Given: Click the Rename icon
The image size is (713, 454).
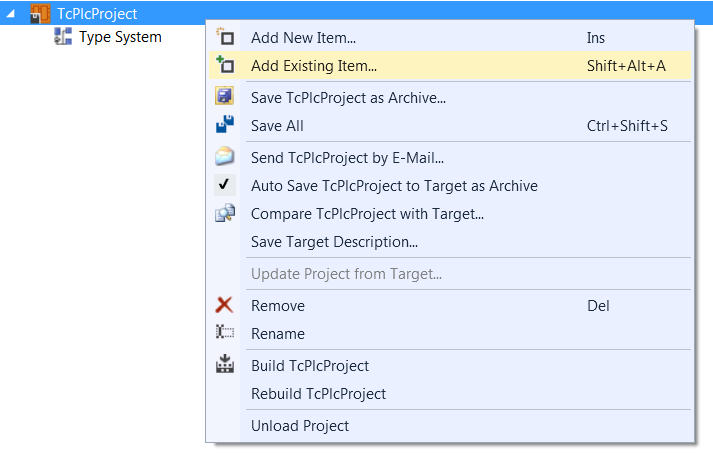Looking at the screenshot, I should (225, 333).
